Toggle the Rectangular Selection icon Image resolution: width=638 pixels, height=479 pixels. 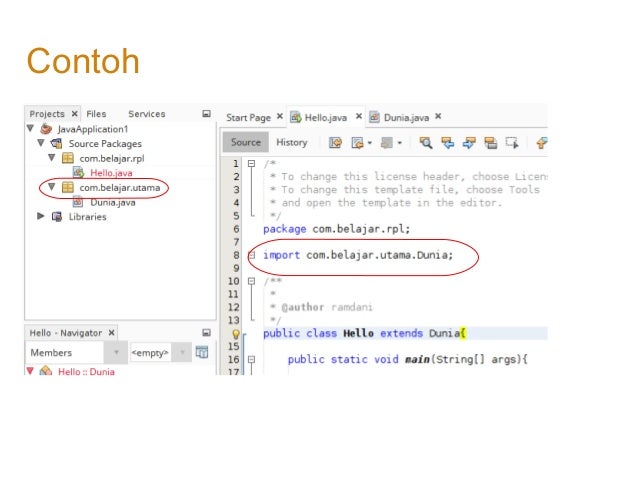pos(512,143)
